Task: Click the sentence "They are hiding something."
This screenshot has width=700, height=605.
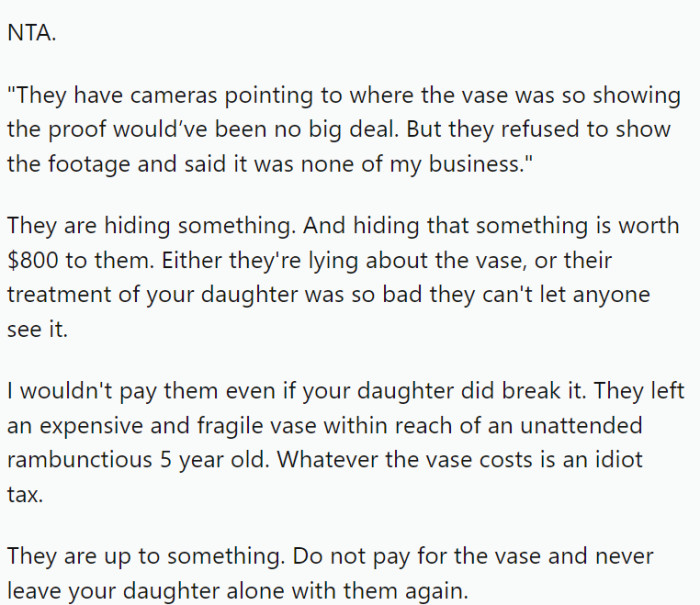Action: pos(152,225)
